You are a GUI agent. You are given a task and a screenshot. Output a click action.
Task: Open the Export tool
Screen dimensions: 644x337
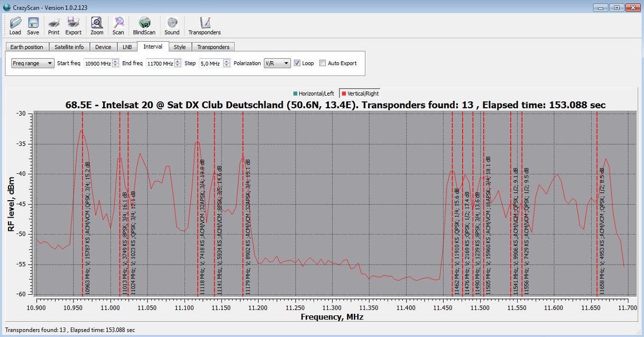pyautogui.click(x=73, y=25)
